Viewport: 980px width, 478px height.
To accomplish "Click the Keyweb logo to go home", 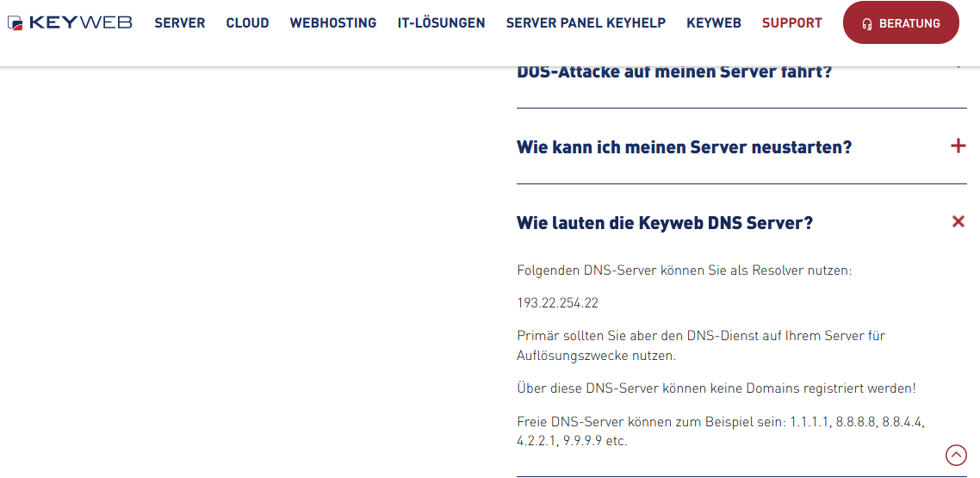I will (70, 23).
